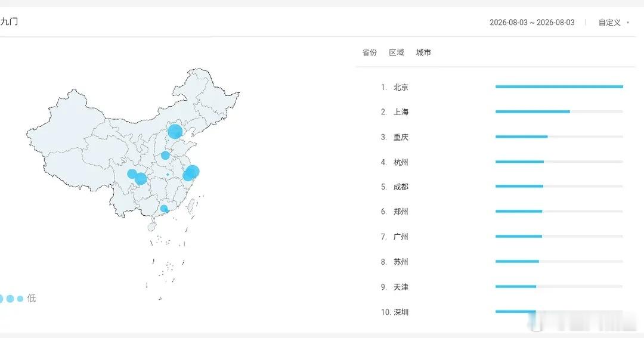
Task: Click the 杭州 ranking row label
Action: pyautogui.click(x=401, y=162)
